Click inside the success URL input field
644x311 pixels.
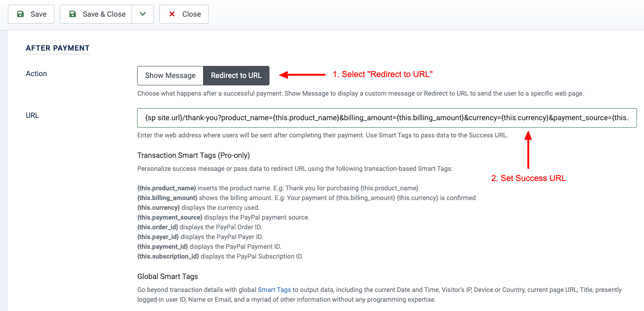point(387,118)
